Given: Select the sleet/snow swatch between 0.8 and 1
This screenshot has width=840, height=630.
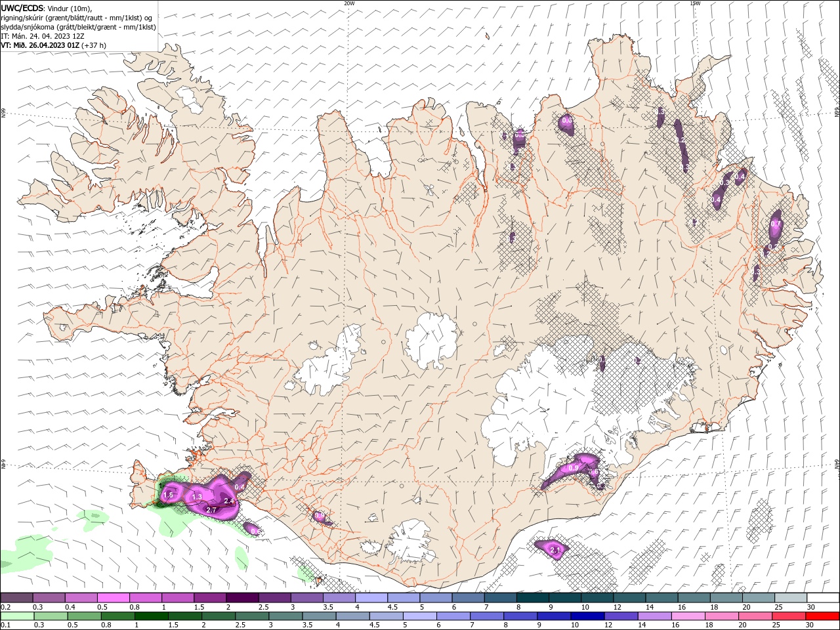Looking at the screenshot, I should [146, 598].
